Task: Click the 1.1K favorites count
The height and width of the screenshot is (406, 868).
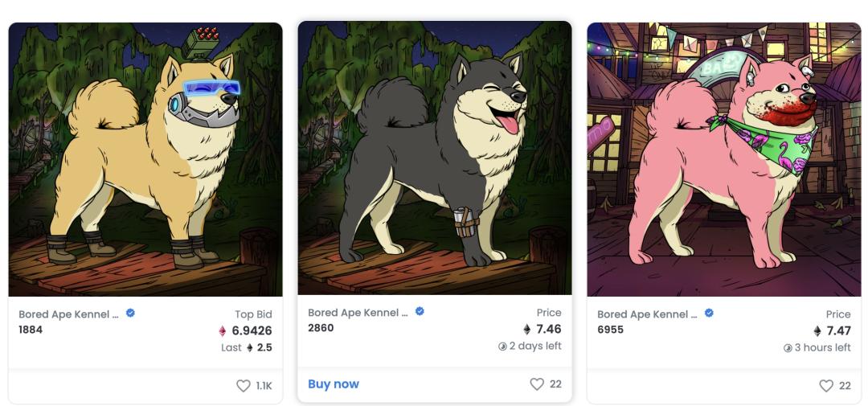Action: pyautogui.click(x=264, y=386)
